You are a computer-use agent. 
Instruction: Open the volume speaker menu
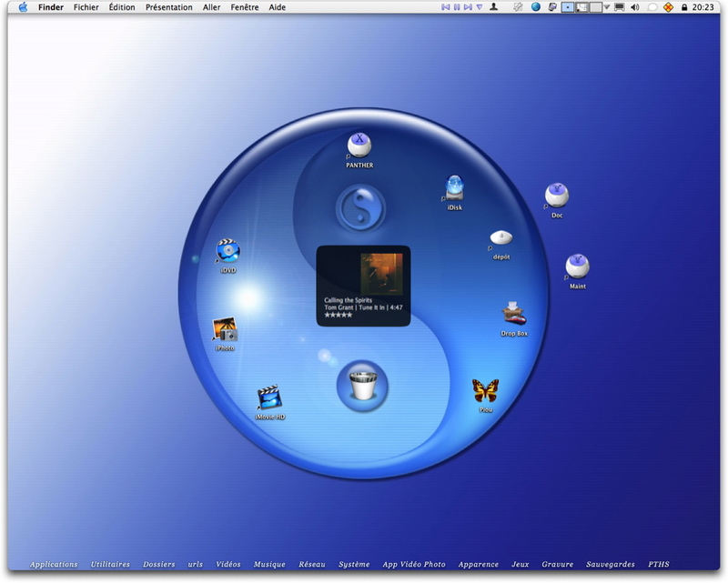635,7
